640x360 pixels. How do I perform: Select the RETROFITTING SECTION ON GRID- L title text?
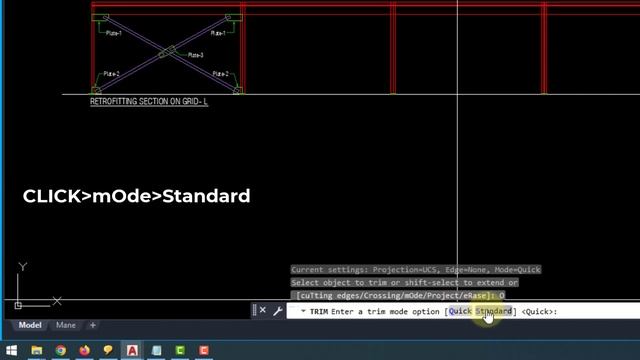tap(149, 102)
